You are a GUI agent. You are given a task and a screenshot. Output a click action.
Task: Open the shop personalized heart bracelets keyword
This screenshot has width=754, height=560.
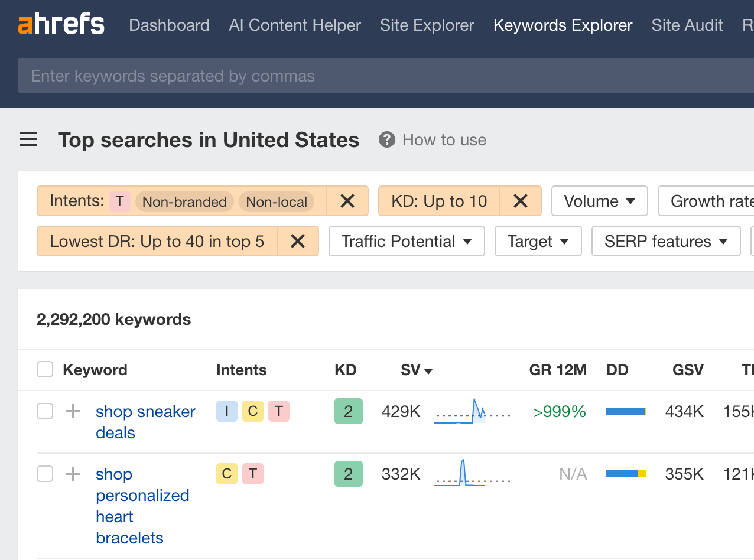142,506
